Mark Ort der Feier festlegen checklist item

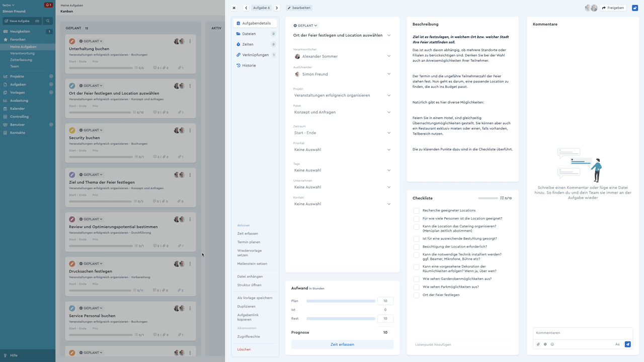point(416,295)
